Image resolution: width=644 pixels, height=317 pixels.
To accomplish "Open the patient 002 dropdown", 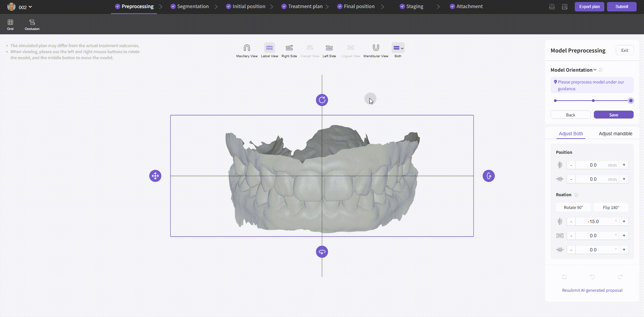I will (x=25, y=7).
